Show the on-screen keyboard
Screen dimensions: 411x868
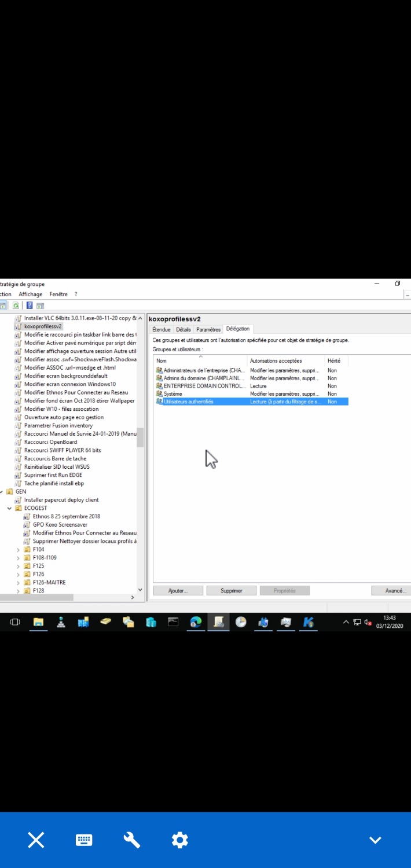pyautogui.click(x=84, y=840)
